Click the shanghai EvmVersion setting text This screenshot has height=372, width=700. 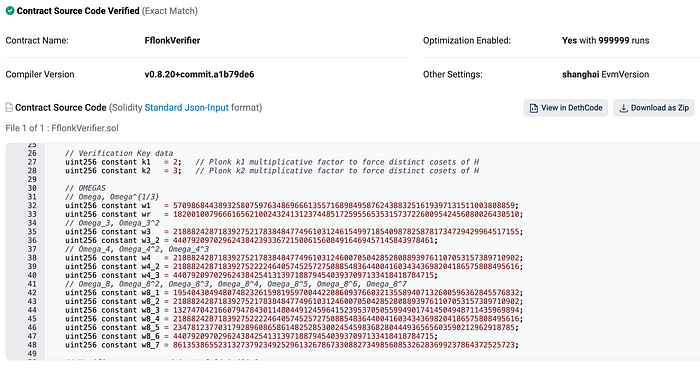(x=605, y=74)
